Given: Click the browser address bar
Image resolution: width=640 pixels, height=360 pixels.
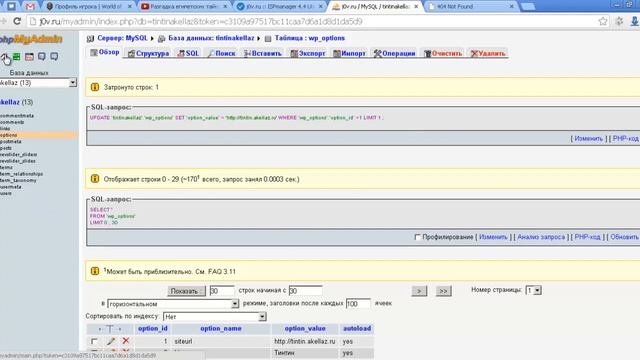Looking at the screenshot, I should click(x=314, y=21).
